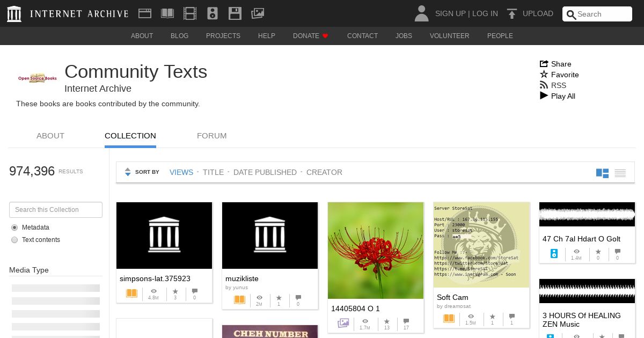The width and height of the screenshot is (644, 338).
Task: Select the Collection tab
Action: pos(130,136)
